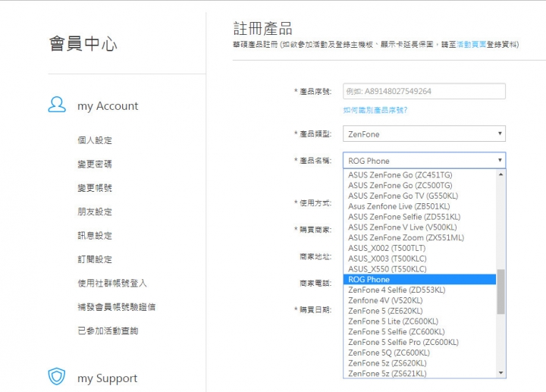546x392 pixels.
Task: Pick ZenFone 5 Selfie (ZC600KL)
Action: click(419, 331)
